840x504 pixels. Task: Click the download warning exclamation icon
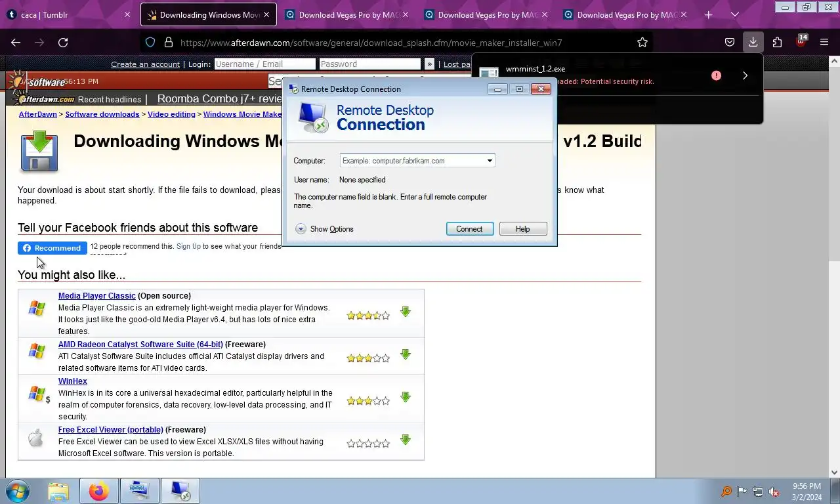click(716, 75)
